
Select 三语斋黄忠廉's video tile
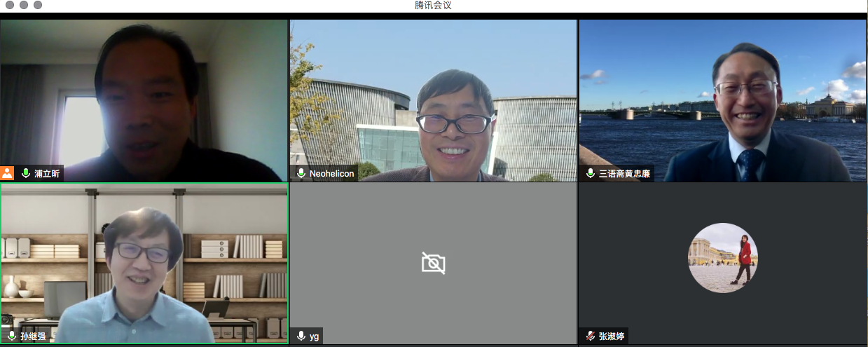tap(723, 100)
